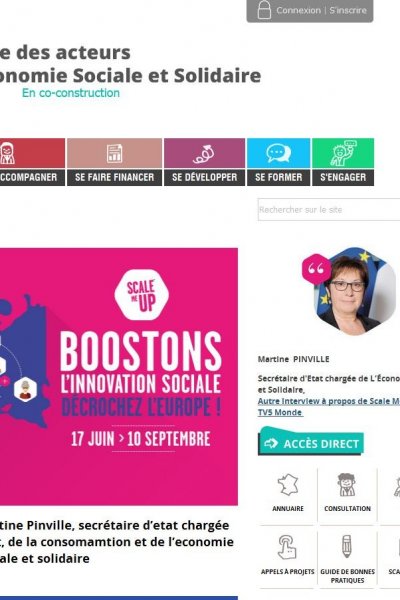Open the SE DÉVELOPPER menu item

click(x=204, y=177)
